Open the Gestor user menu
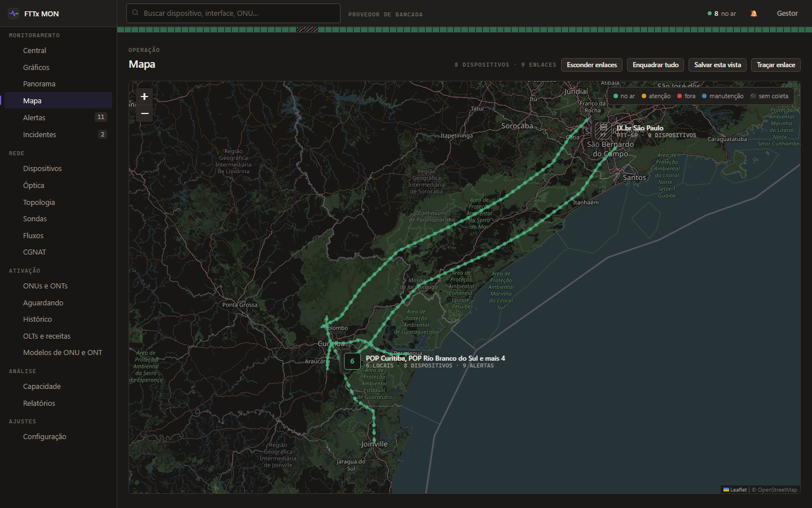Screen dimensions: 812x508 tap(787, 14)
